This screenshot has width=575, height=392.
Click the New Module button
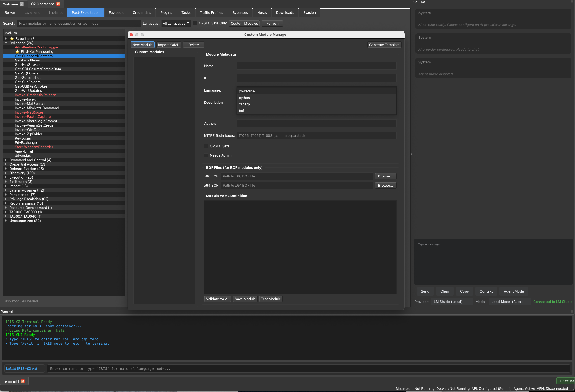coord(142,45)
